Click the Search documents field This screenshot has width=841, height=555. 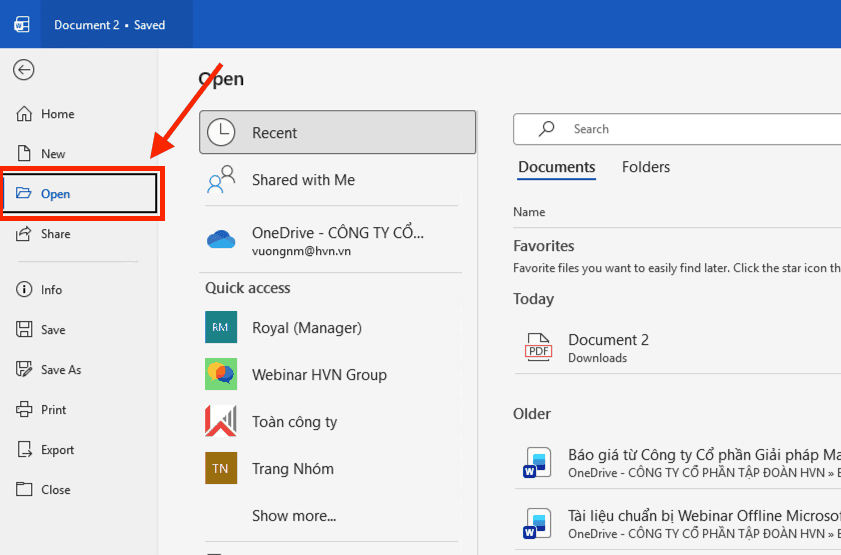[x=677, y=129]
